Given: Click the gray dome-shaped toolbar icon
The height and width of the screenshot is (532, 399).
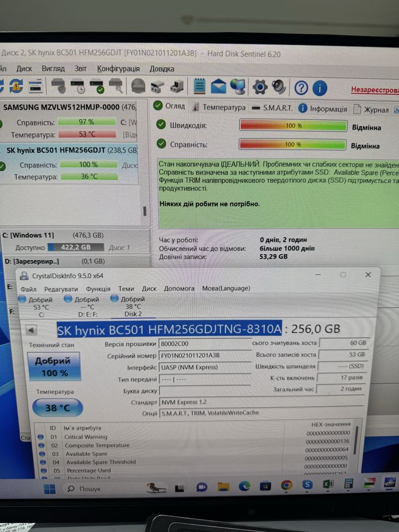Looking at the screenshot, I should point(138,86).
